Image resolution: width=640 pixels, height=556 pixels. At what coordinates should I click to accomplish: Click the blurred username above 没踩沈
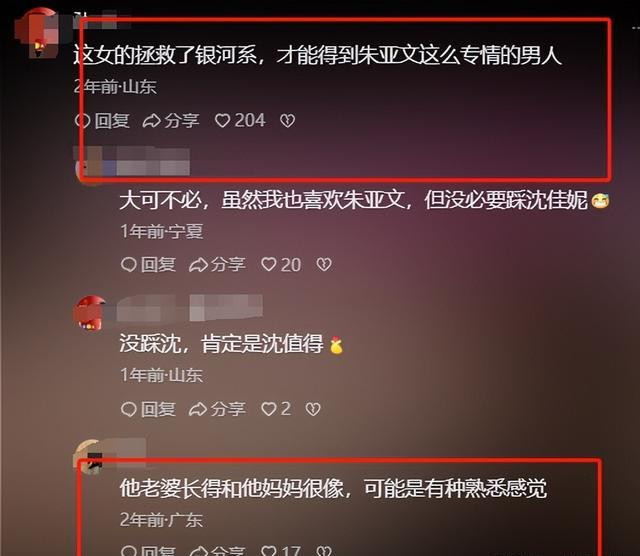tap(189, 307)
